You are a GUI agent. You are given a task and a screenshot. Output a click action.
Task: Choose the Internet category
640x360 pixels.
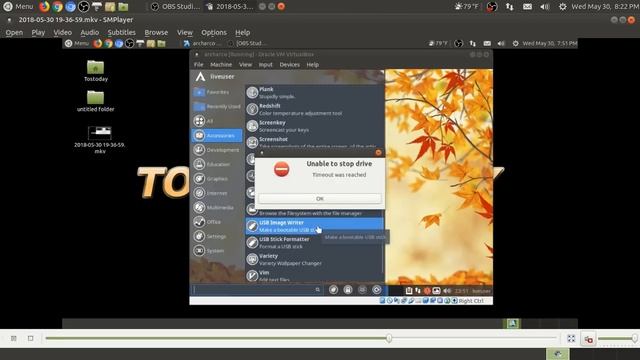pos(217,193)
